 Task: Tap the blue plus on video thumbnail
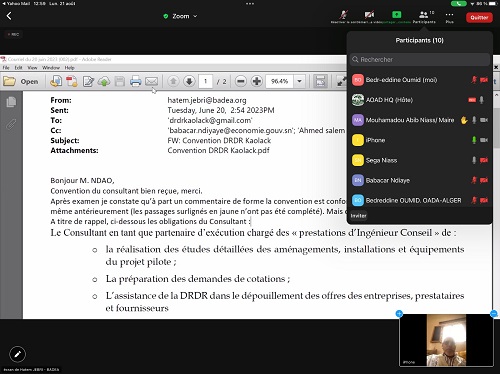click(x=399, y=314)
